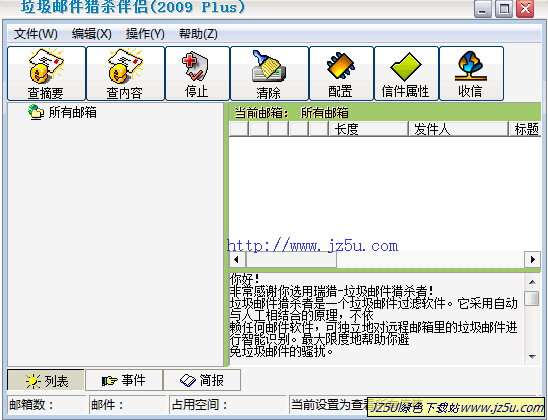Click the 当前邮箱: 所有邮箱 header text
The height and width of the screenshot is (420, 548).
coord(291,113)
